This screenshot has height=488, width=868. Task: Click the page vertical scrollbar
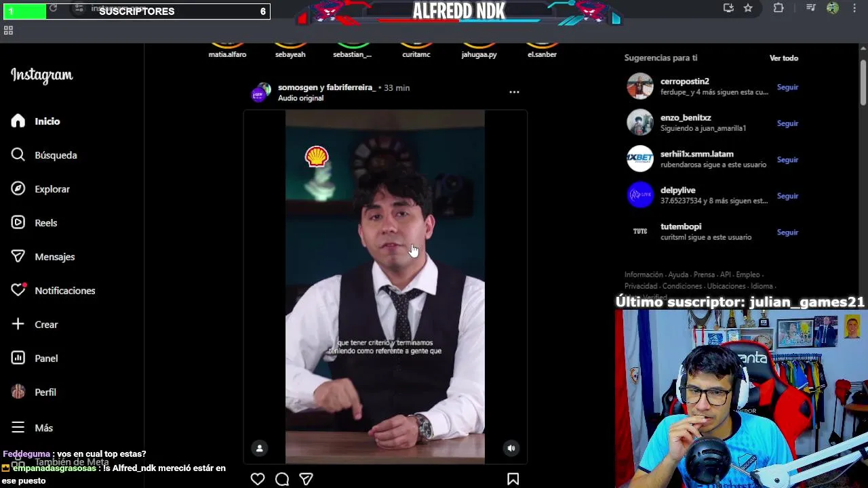point(863,81)
